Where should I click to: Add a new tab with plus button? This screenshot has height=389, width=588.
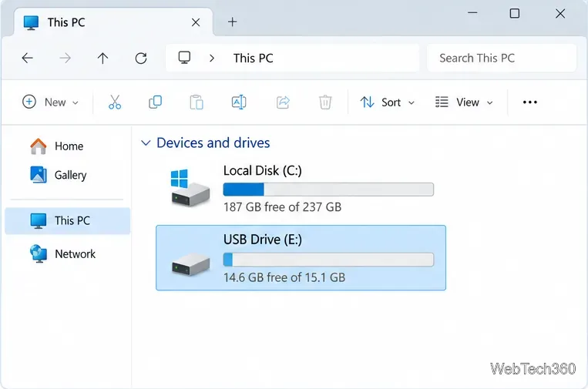click(x=233, y=22)
